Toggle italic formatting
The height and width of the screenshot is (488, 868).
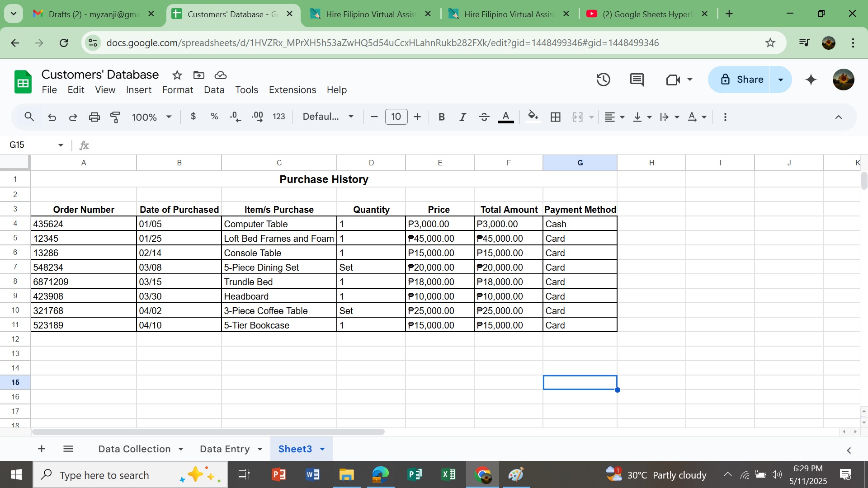pyautogui.click(x=462, y=117)
